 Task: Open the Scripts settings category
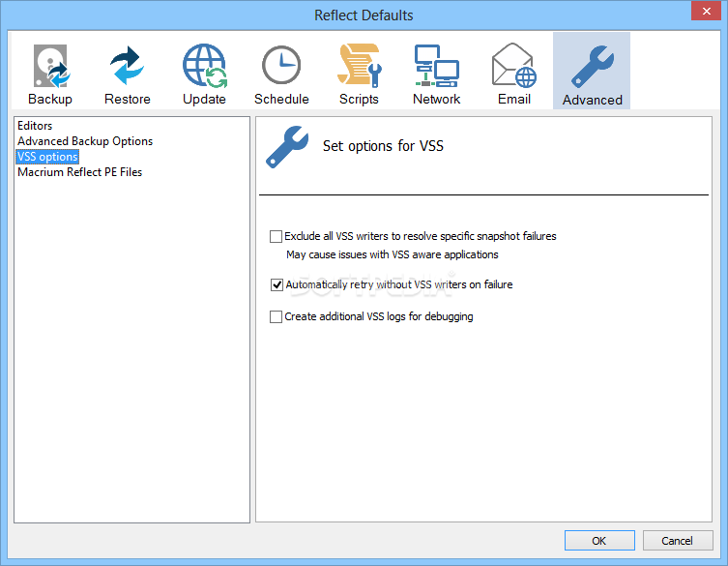(x=359, y=72)
